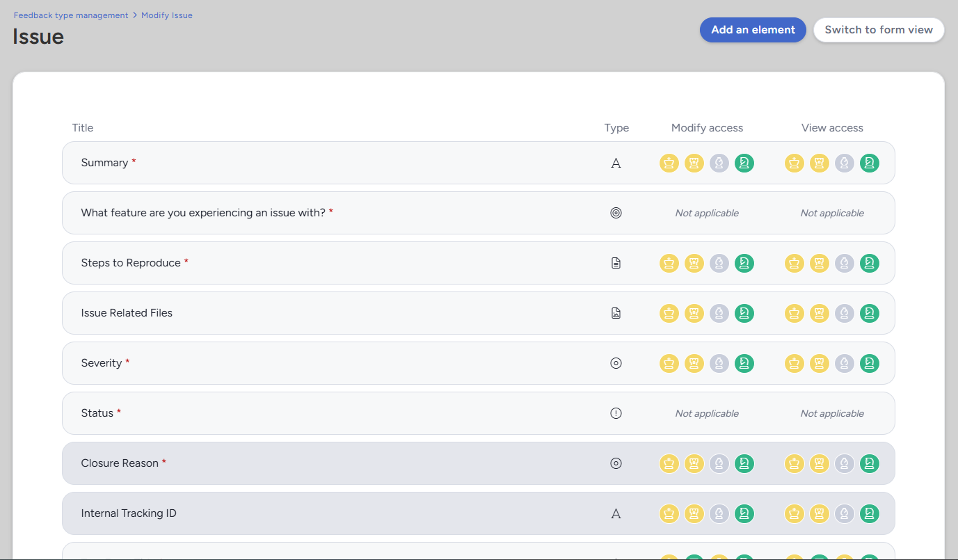Click Summary row's rook icon under Modify access

click(x=694, y=163)
